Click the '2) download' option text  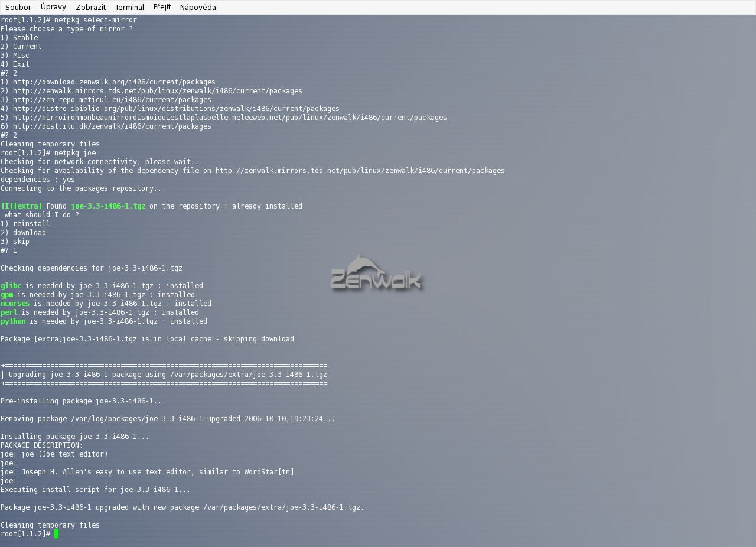[23, 233]
